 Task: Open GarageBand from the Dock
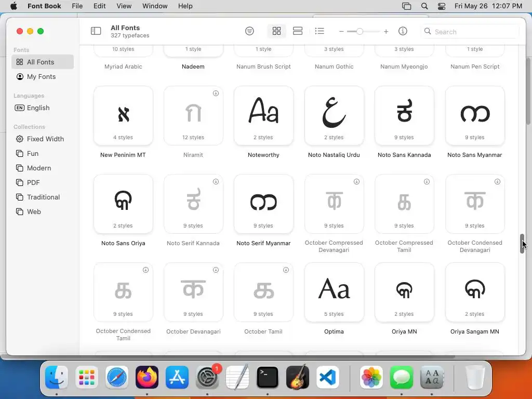coord(298,377)
